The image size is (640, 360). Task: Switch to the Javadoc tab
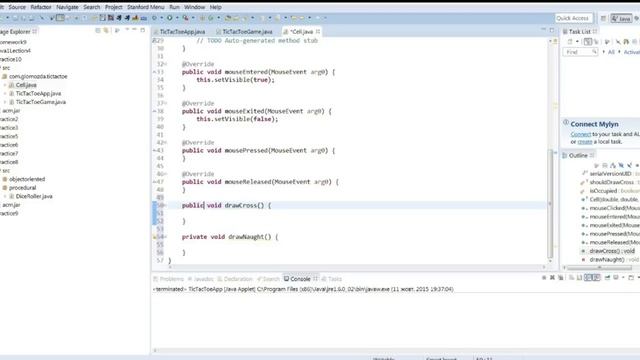201,279
